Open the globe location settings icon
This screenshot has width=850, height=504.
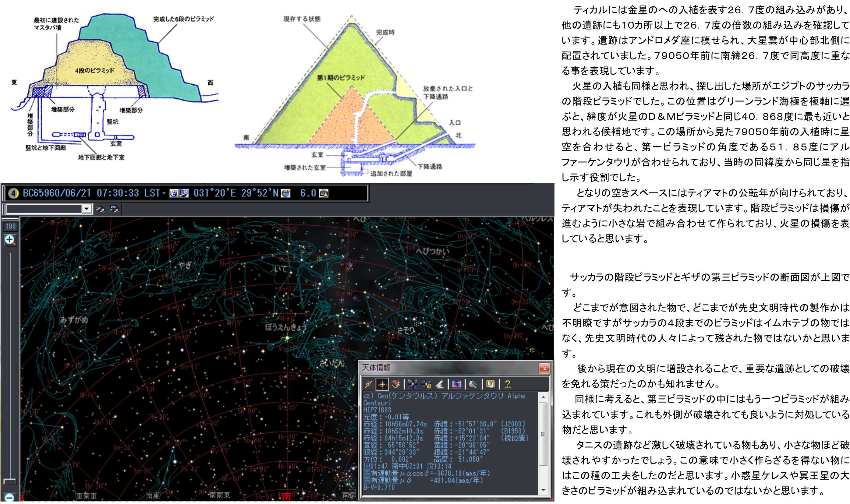pos(286,194)
